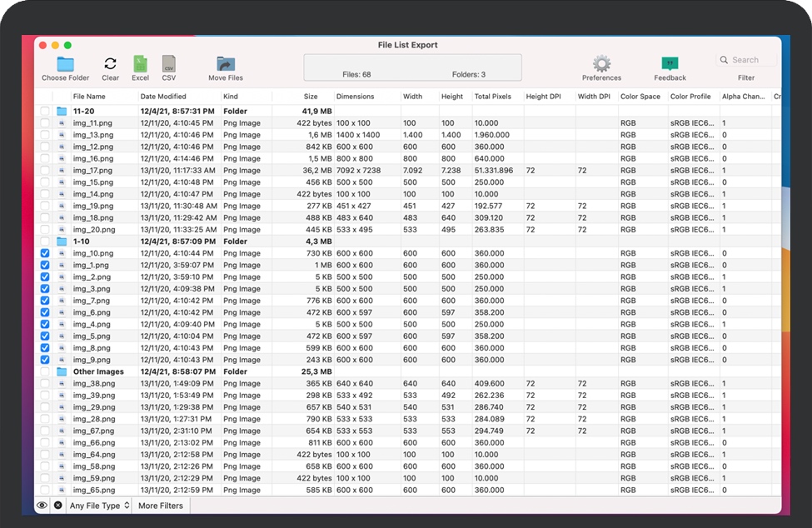Open the Feedback speech-bubble icon
Screen dimensions: 812x528
(x=670, y=64)
